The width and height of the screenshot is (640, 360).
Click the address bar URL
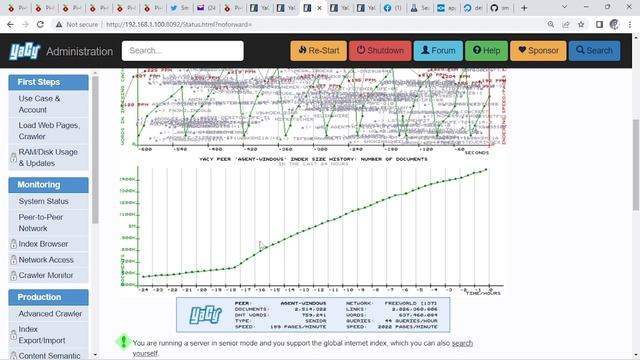(179, 24)
